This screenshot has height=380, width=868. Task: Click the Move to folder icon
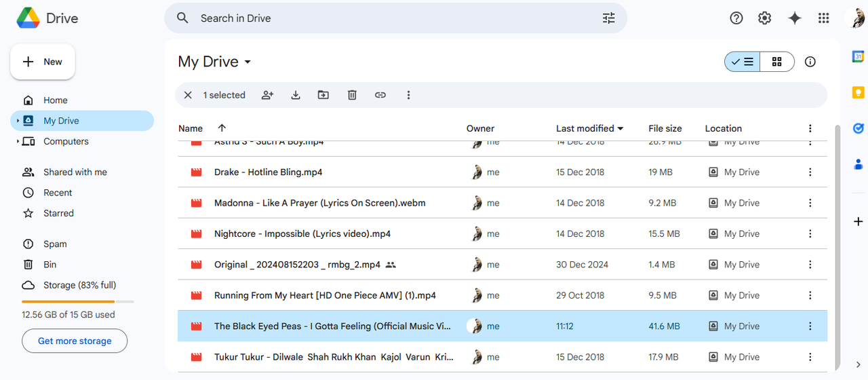pos(323,95)
